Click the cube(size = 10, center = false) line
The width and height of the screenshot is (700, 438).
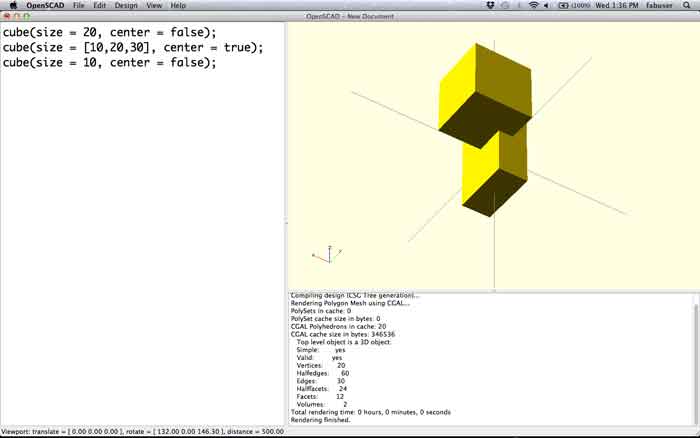coord(109,63)
